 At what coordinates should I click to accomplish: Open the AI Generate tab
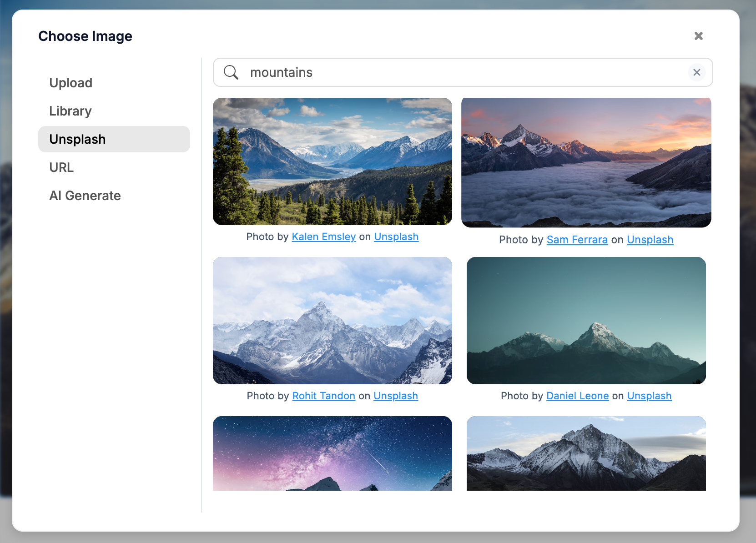point(85,196)
